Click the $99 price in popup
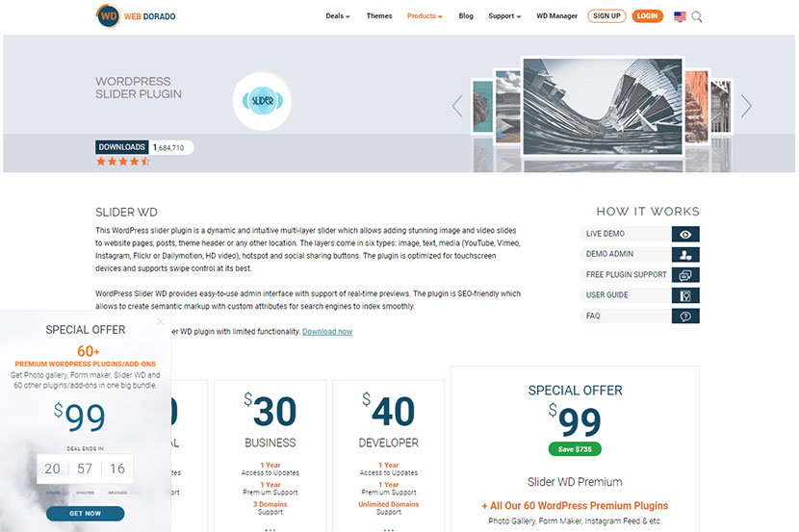 80,418
